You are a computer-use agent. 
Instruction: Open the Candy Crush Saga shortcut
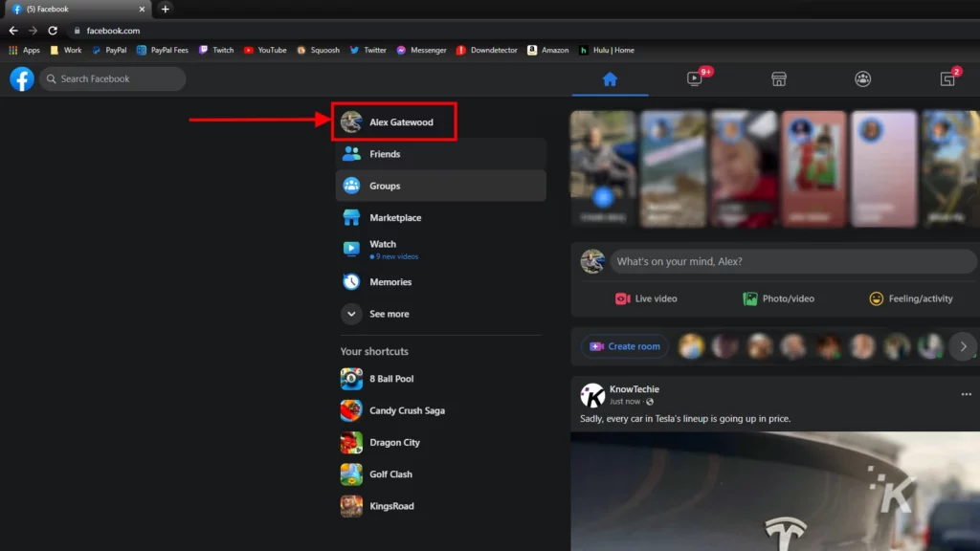click(x=440, y=410)
